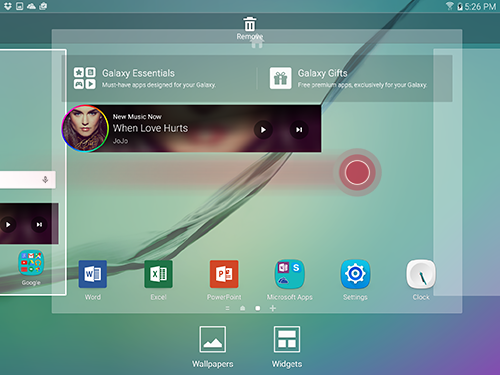
Task: Tap next track on left page music widget
Action: pyautogui.click(x=39, y=224)
